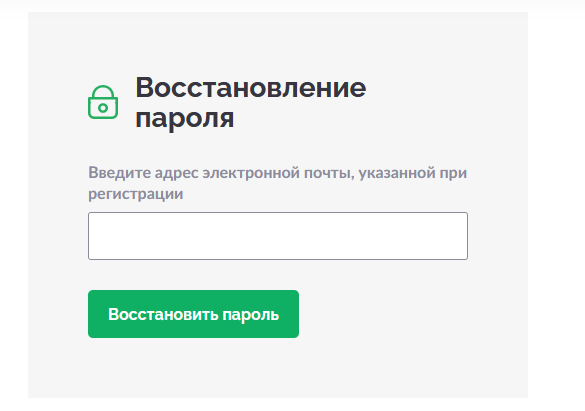Click the padlock shackle above the heading's left
Viewport: 585px width, 411px height.
tap(103, 91)
